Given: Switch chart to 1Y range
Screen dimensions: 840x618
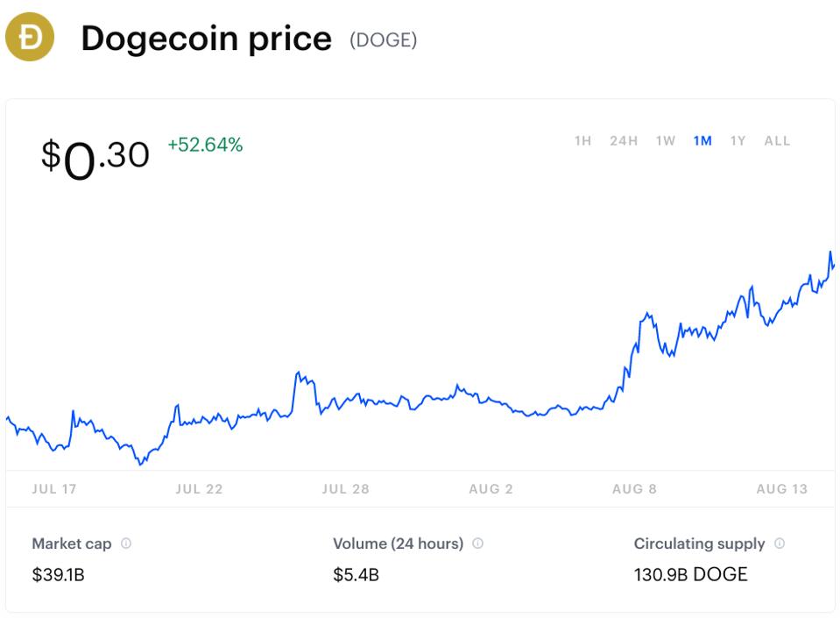Looking at the screenshot, I should click(738, 141).
